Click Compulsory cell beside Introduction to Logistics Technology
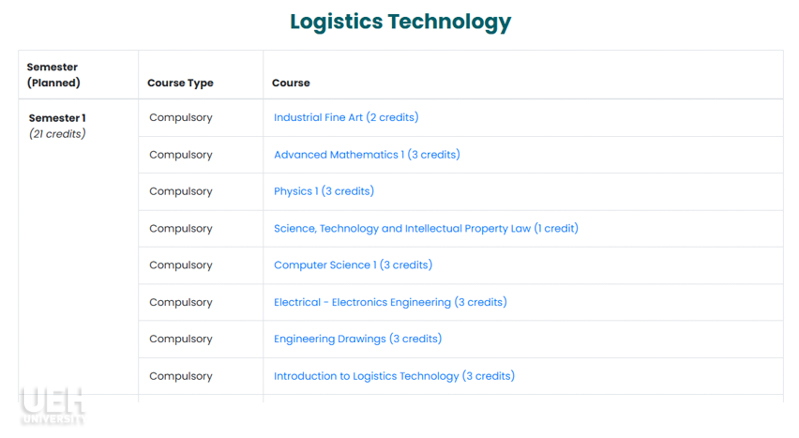This screenshot has height=438, width=799. tap(181, 376)
